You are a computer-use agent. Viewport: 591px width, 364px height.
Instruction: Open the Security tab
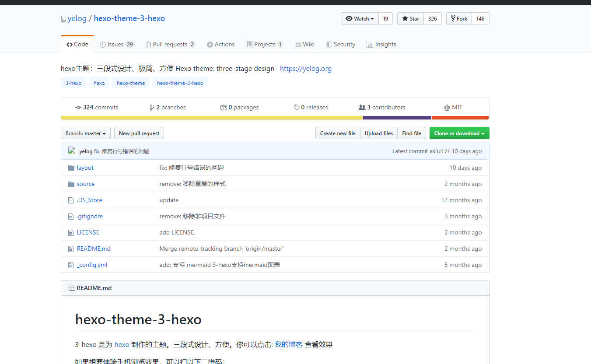341,44
